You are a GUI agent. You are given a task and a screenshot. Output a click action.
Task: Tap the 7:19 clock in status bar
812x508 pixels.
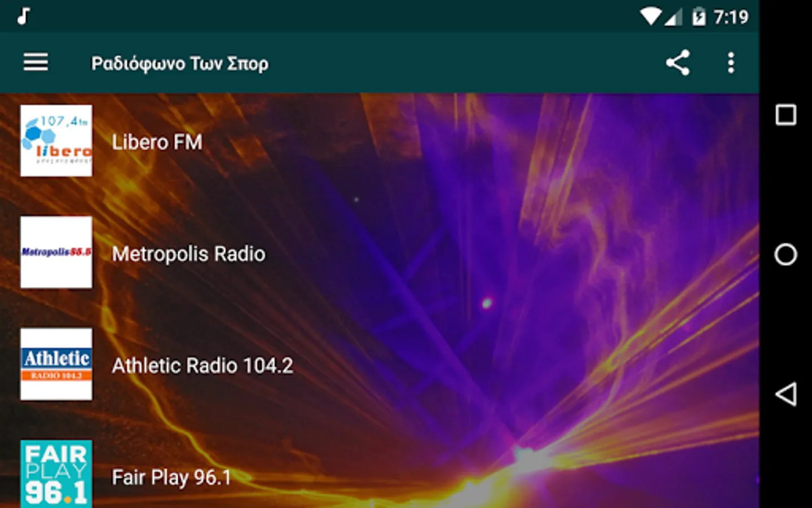(x=731, y=17)
